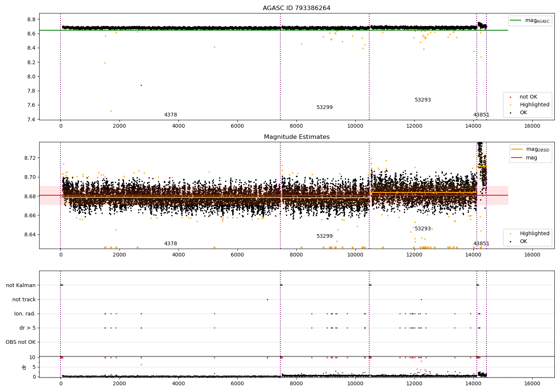Click the 6000 x-axis tick of the top plot
Image resolution: width=560 pixels, height=392 pixels.
pos(237,126)
